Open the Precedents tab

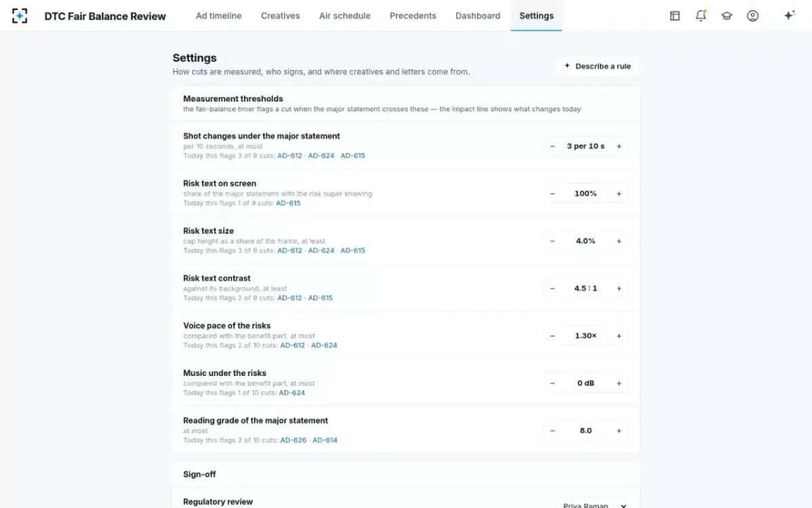[413, 16]
